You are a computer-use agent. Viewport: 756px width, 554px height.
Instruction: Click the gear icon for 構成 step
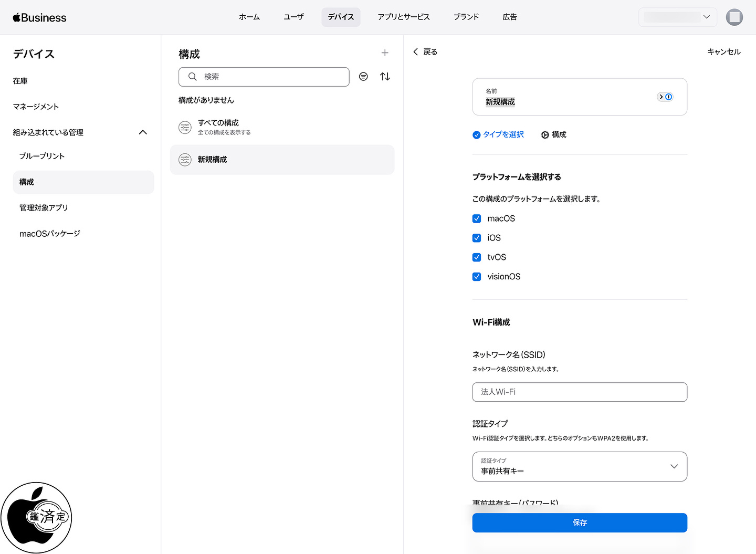[x=545, y=135]
